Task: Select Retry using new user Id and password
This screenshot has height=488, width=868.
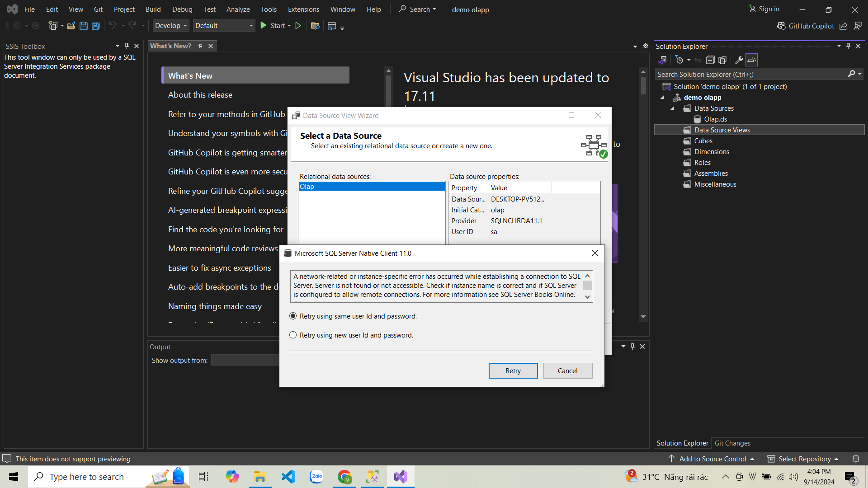Action: [293, 335]
